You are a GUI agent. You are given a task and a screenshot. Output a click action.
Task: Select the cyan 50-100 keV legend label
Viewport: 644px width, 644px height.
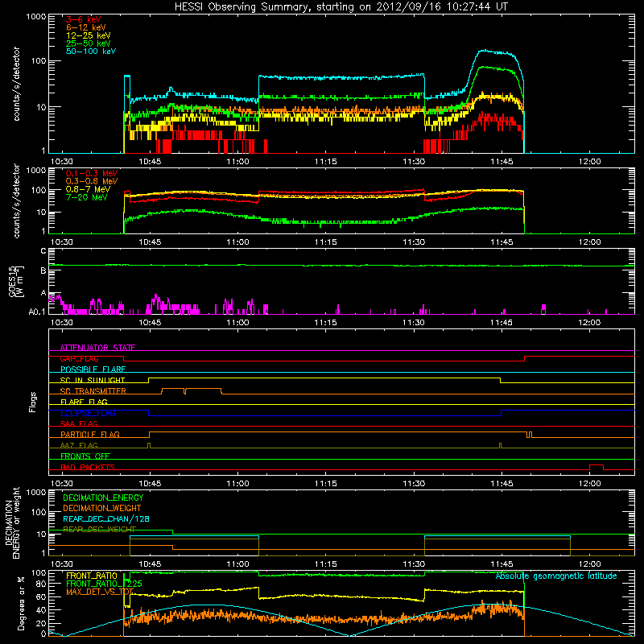pyautogui.click(x=91, y=52)
